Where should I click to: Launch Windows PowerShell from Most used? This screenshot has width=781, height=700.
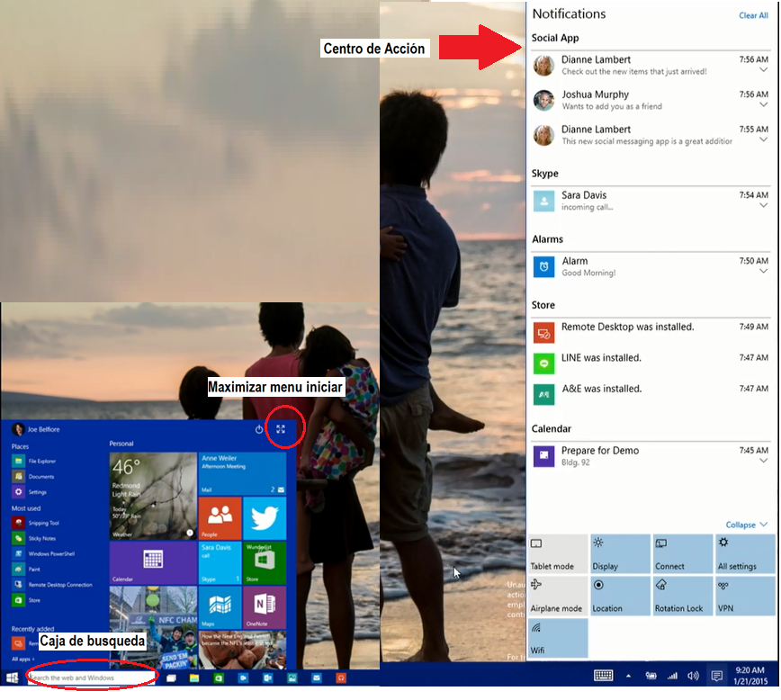coord(43,553)
